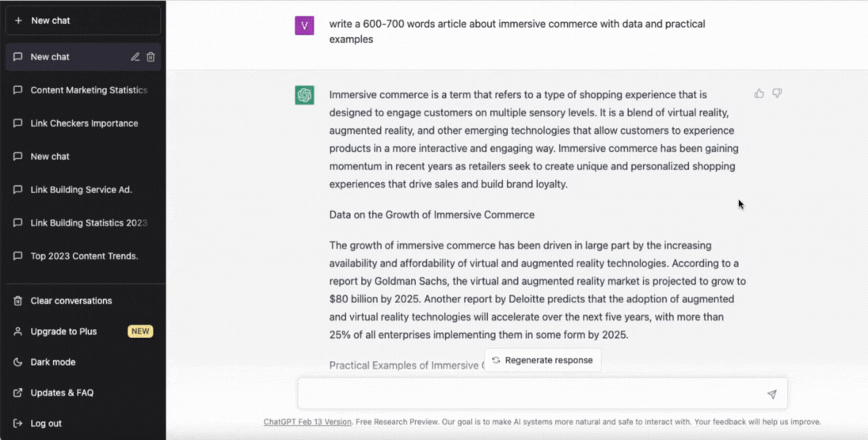Open the ChatGPT Feb 13 Version link
This screenshot has width=868, height=440.
click(x=307, y=422)
